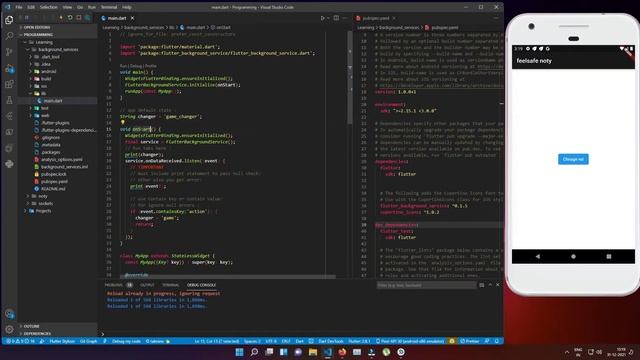Open Windows Start menu
Image resolution: width=640 pixels, height=360 pixels.
click(x=240, y=352)
